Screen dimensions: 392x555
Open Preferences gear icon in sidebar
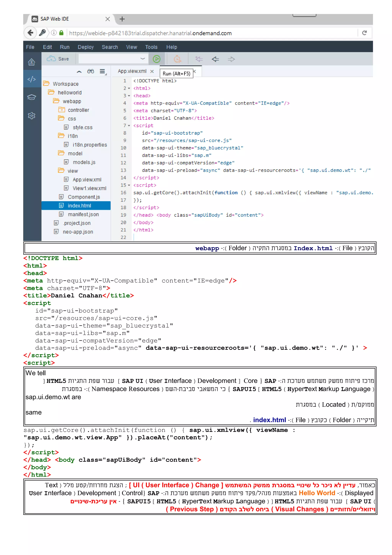point(32,116)
